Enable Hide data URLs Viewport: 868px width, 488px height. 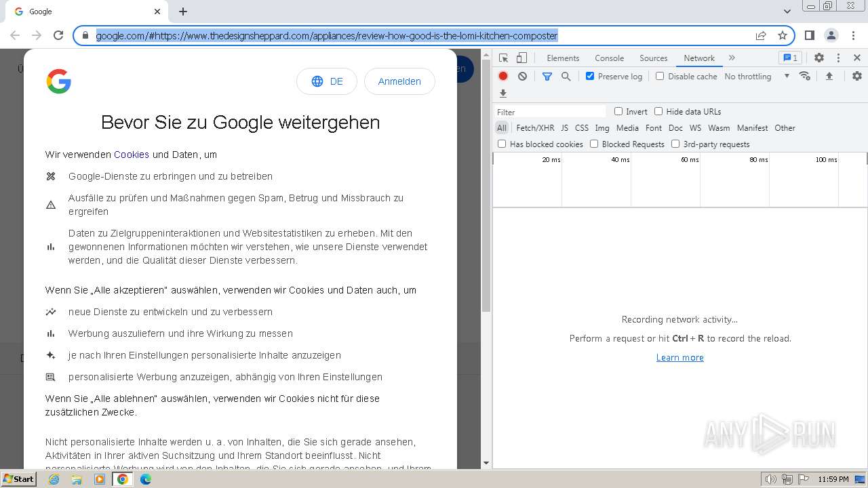coord(658,111)
